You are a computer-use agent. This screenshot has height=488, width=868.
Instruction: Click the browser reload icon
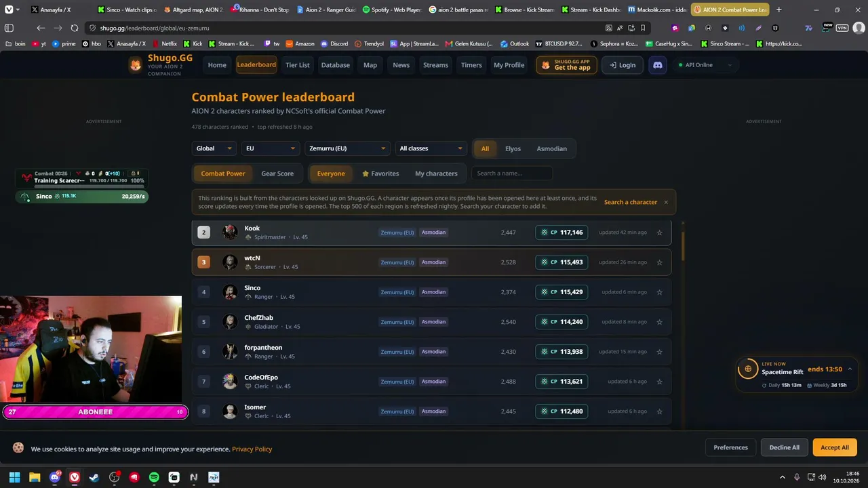pos(75,28)
